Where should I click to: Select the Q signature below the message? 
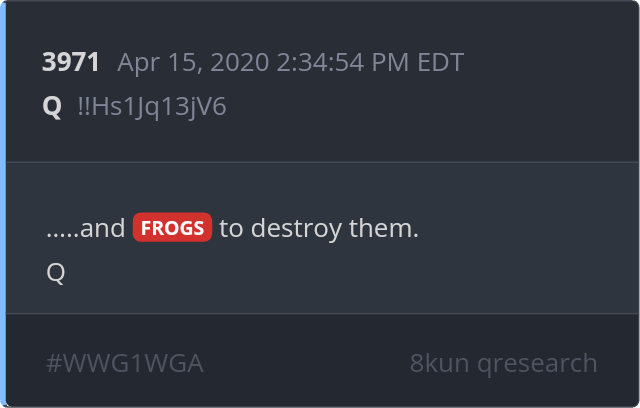56,273
